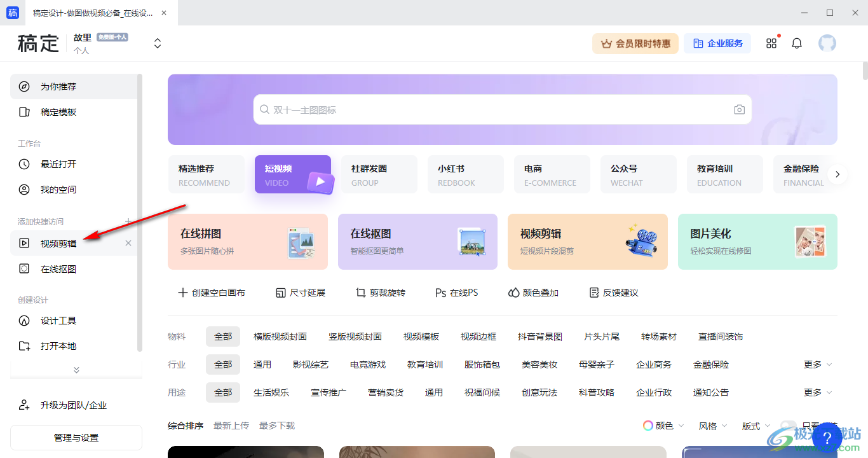Select 营销卖货 usage filter

coord(386,392)
